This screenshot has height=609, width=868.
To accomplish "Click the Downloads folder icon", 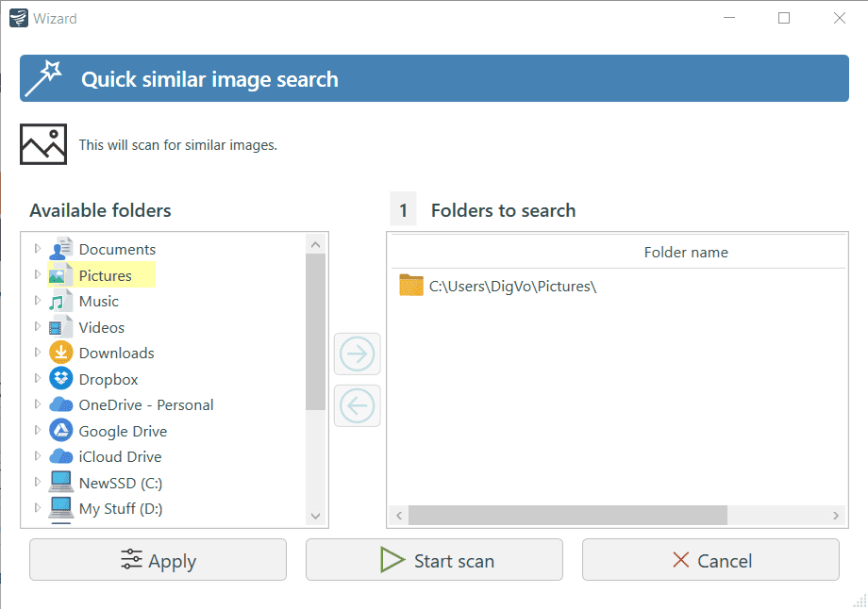I will 61,353.
